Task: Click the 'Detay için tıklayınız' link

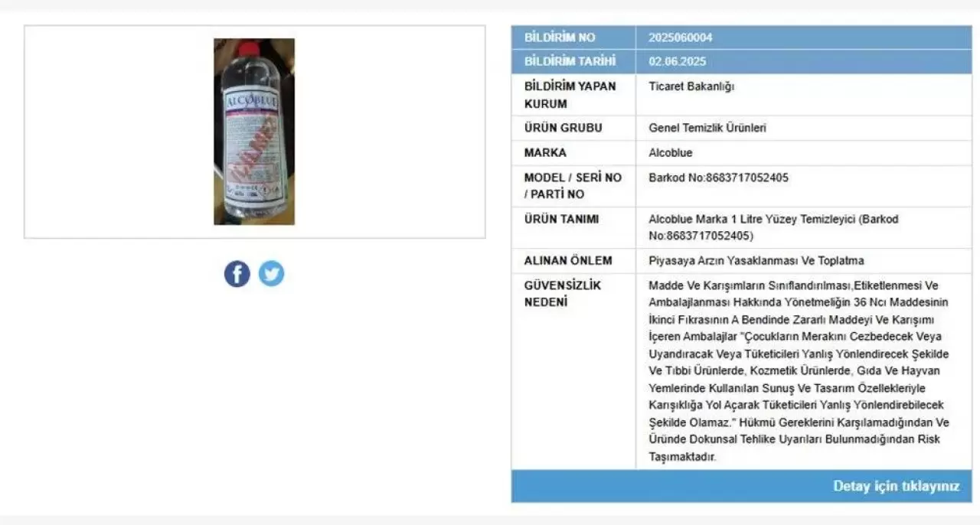Action: [896, 486]
